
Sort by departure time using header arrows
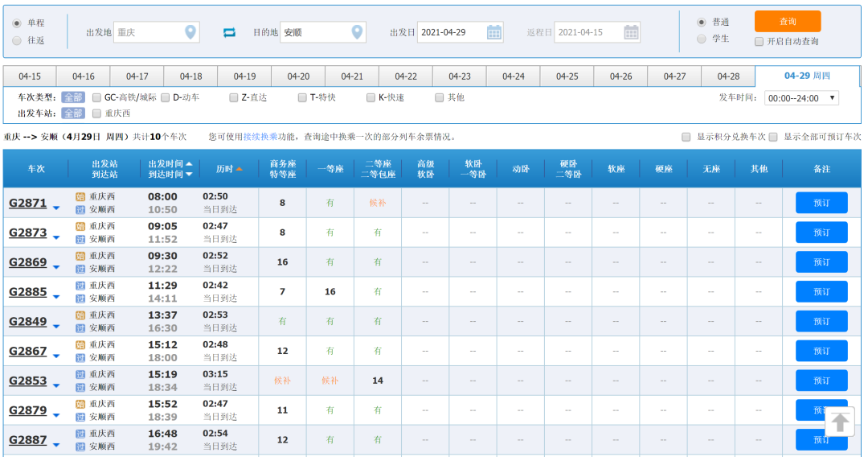(189, 164)
